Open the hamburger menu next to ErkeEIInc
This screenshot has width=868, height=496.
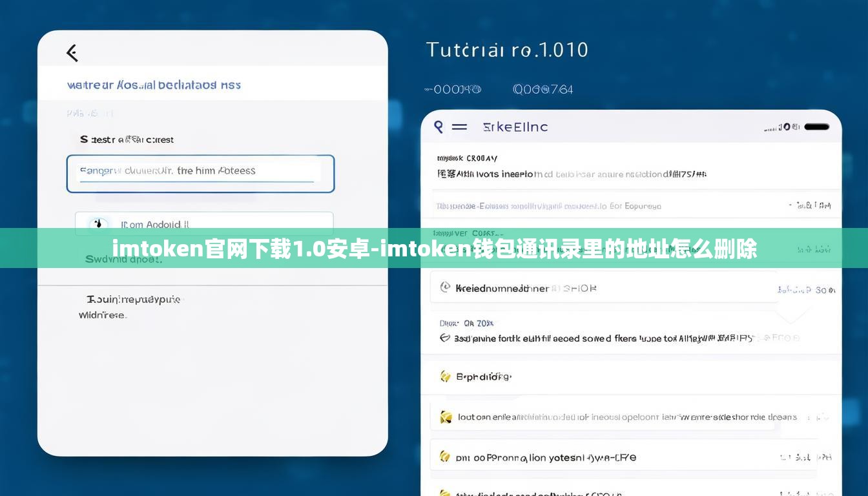[459, 127]
